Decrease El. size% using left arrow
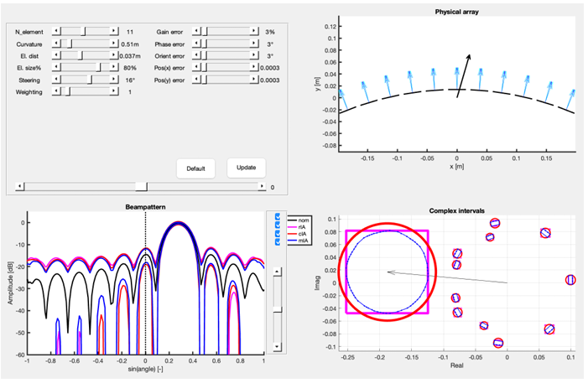This screenshot has height=383, width=588. tap(56, 68)
